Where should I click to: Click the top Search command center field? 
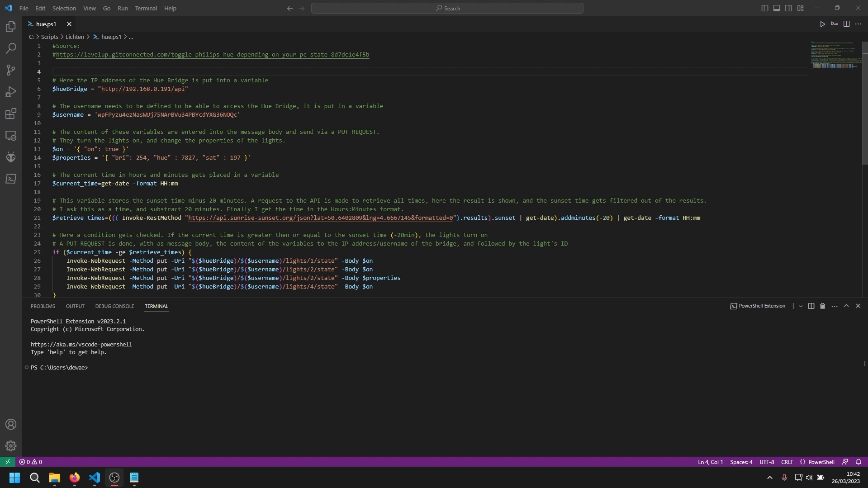(x=447, y=8)
